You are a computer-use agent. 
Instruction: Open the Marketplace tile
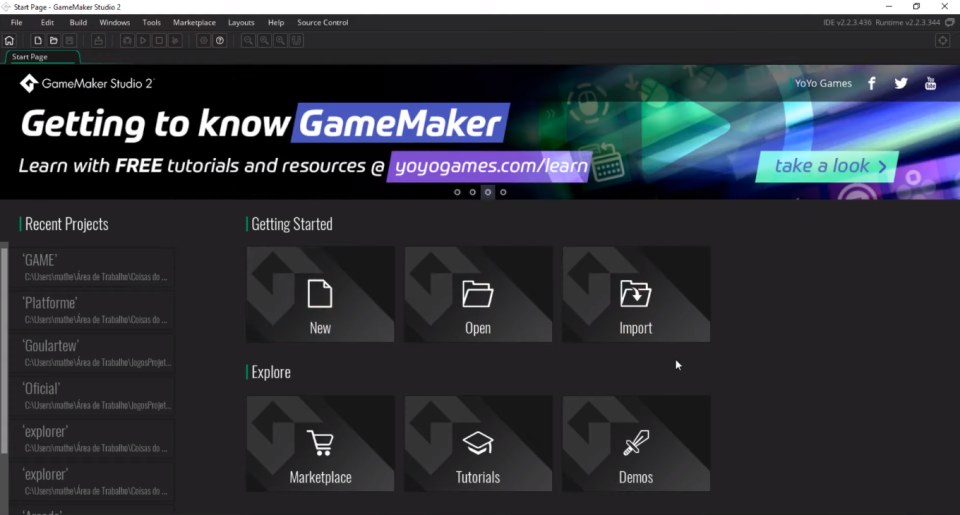(320, 443)
